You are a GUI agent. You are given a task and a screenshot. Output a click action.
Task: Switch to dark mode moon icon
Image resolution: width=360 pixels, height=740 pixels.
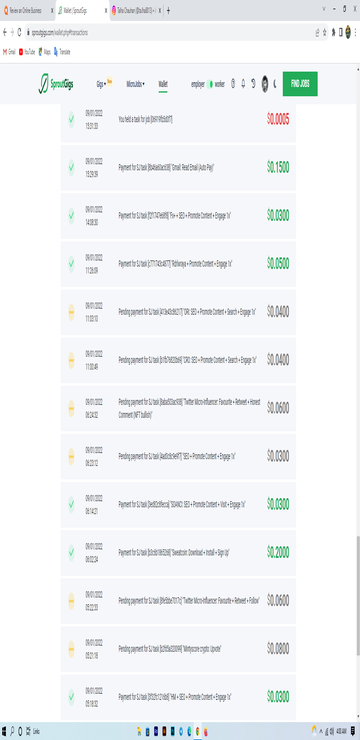pos(274,84)
